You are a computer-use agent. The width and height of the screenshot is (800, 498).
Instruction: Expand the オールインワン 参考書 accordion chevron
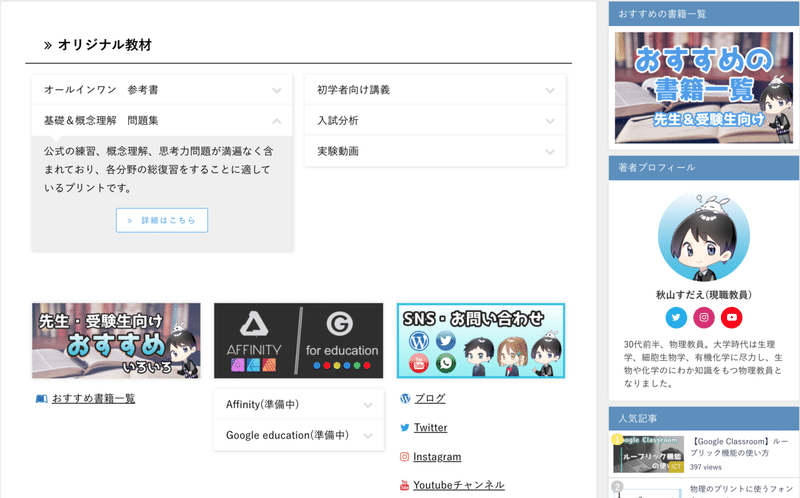tap(277, 91)
